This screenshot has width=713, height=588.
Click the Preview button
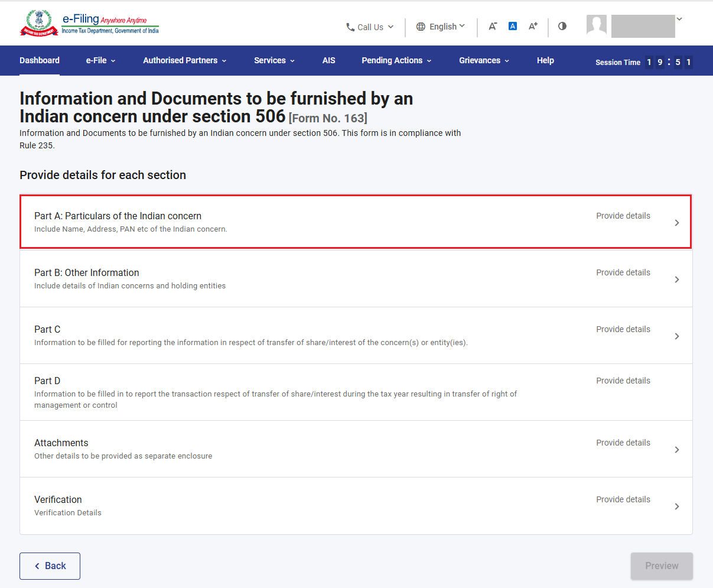(x=662, y=566)
